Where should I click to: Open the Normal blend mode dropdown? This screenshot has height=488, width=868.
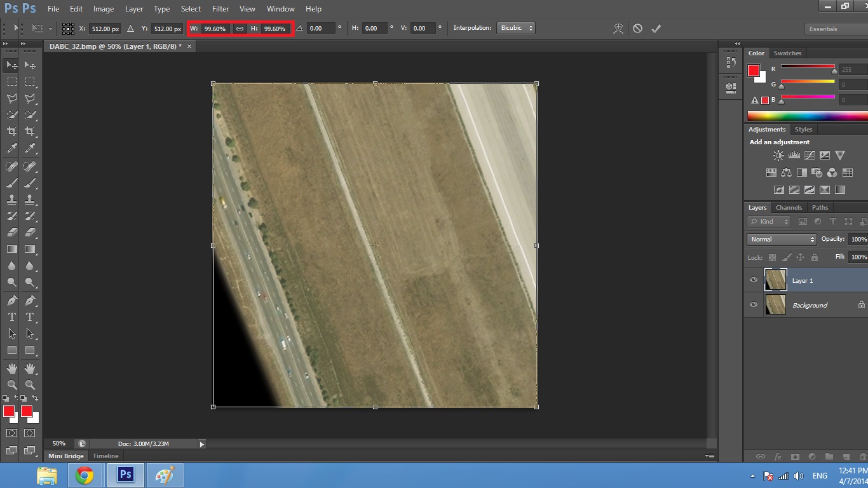coord(782,240)
